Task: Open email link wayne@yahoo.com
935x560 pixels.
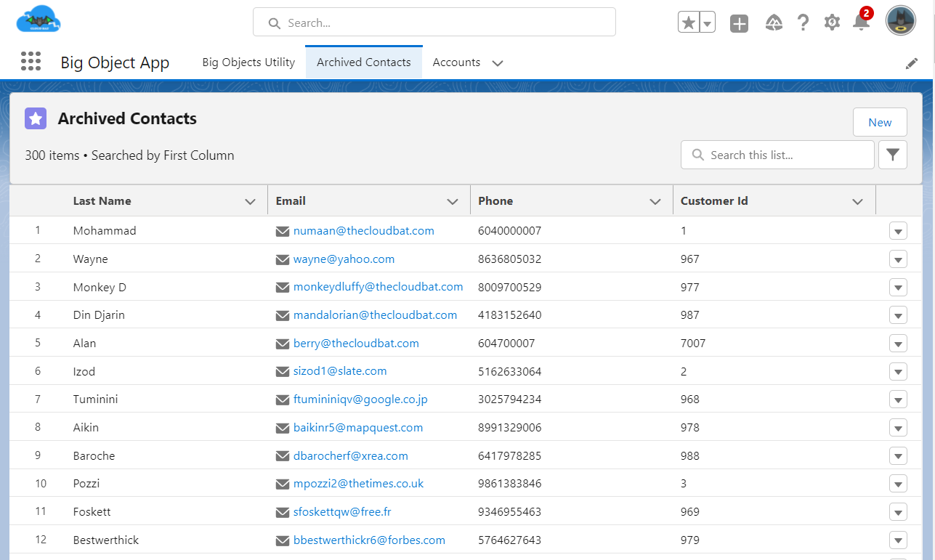Action: (344, 259)
